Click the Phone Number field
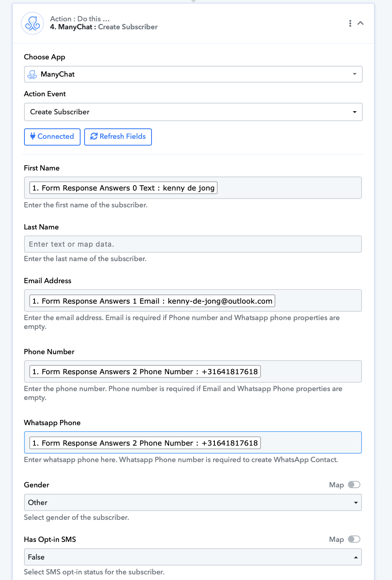392x580 pixels. pyautogui.click(x=193, y=371)
